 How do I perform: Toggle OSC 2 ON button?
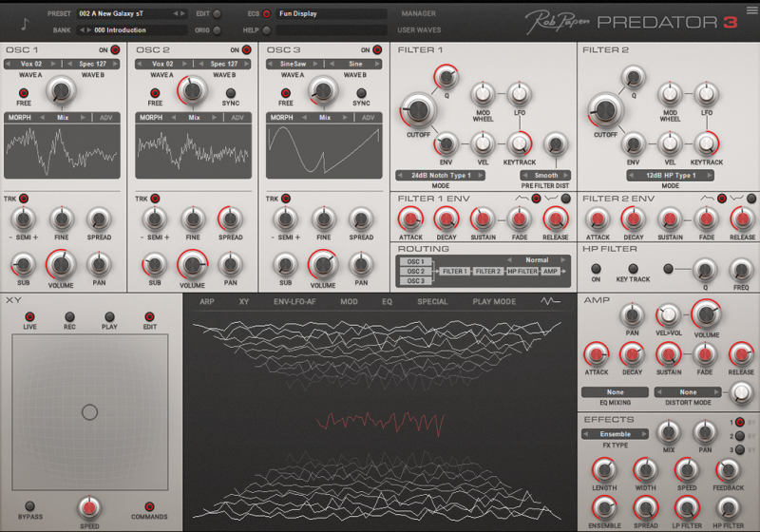click(246, 50)
